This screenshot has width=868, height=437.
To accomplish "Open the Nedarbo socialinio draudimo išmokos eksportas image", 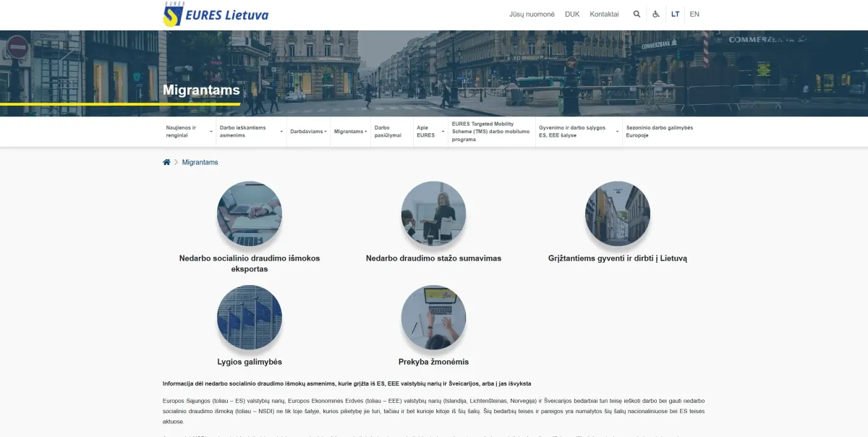I will (x=250, y=213).
